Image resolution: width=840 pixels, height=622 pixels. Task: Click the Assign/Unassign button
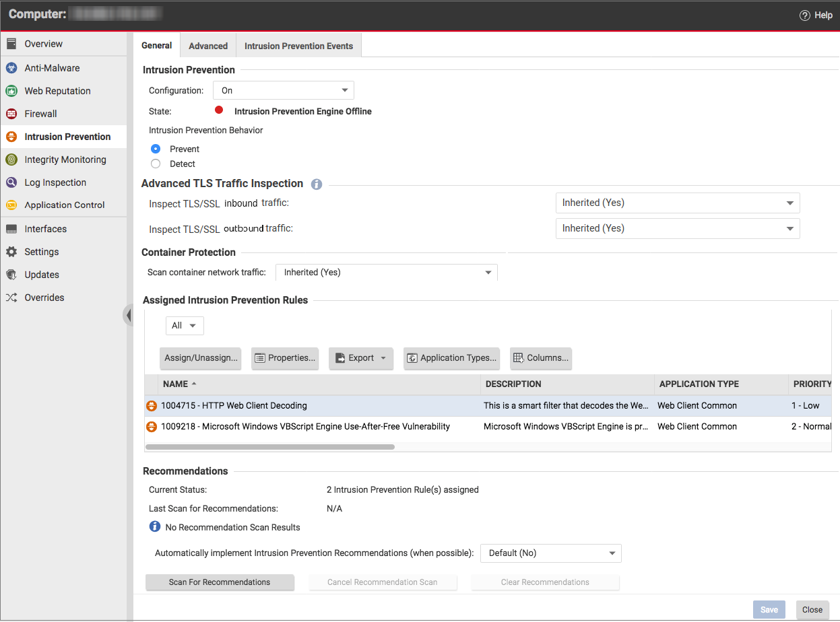tap(201, 358)
